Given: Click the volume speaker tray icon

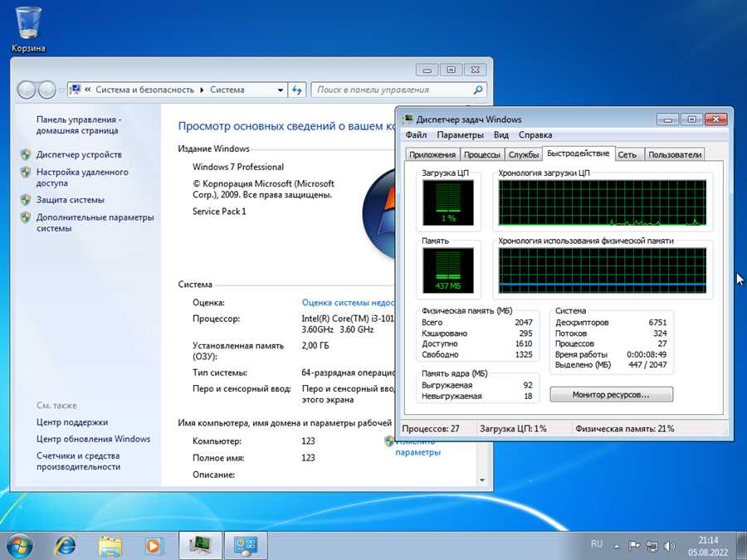Looking at the screenshot, I should 669,546.
